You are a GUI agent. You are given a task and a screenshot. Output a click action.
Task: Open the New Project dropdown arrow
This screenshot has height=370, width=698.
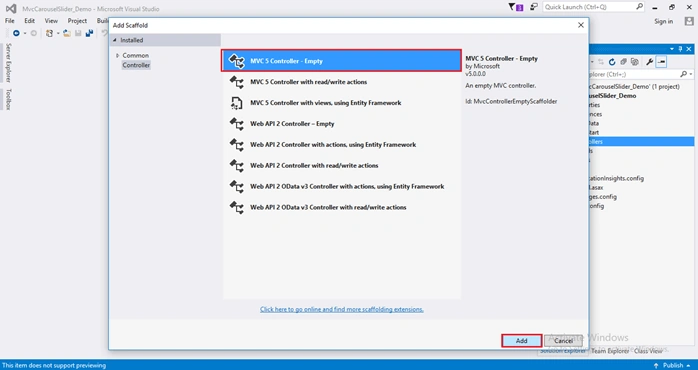pyautogui.click(x=57, y=33)
